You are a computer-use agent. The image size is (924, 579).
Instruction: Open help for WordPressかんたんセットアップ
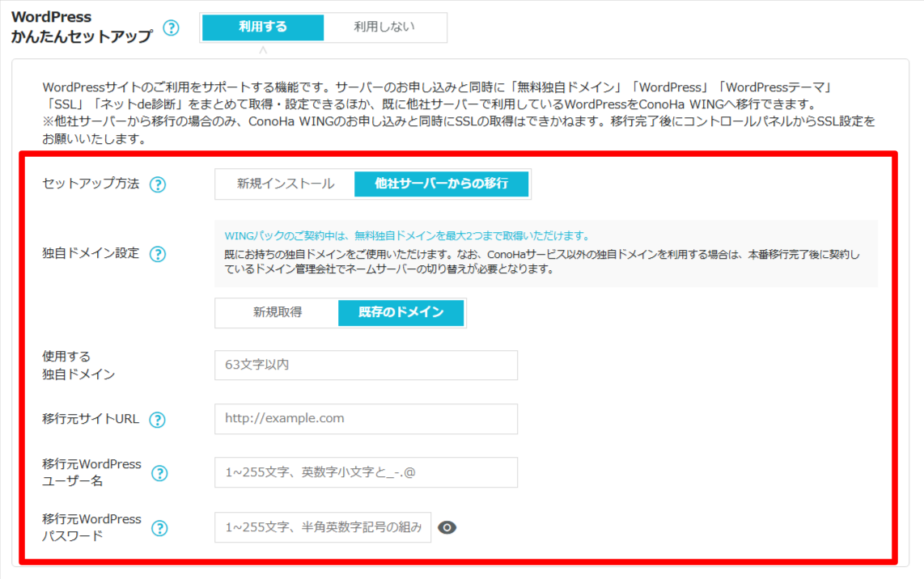coord(171,27)
